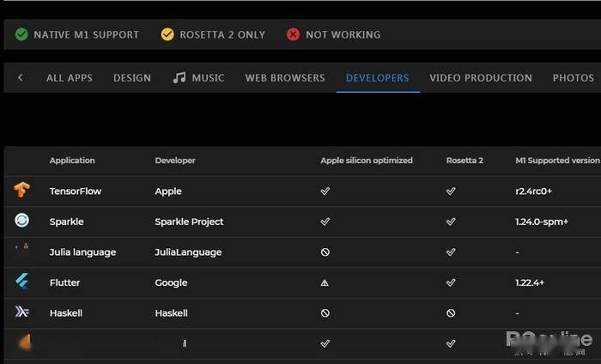Click the JuliaLanguage developer cell
The height and width of the screenshot is (364, 601).
coord(188,252)
